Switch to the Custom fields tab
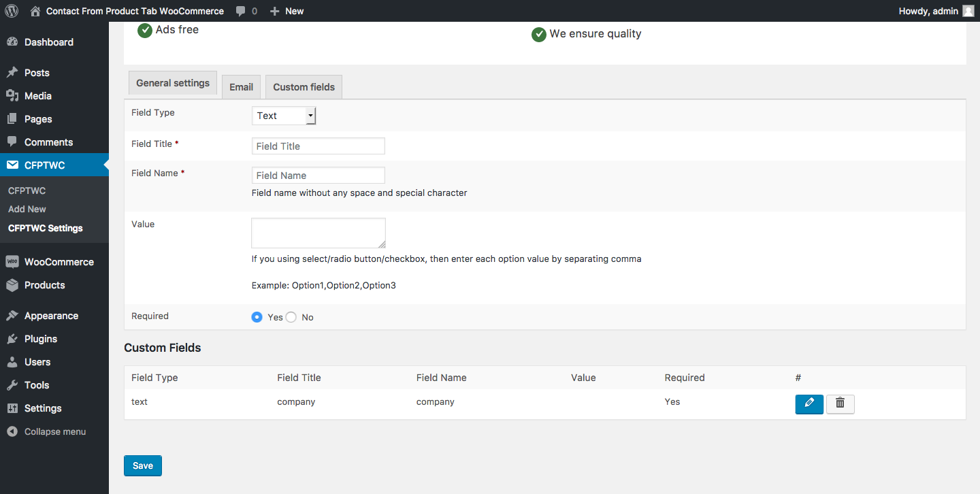 tap(304, 87)
